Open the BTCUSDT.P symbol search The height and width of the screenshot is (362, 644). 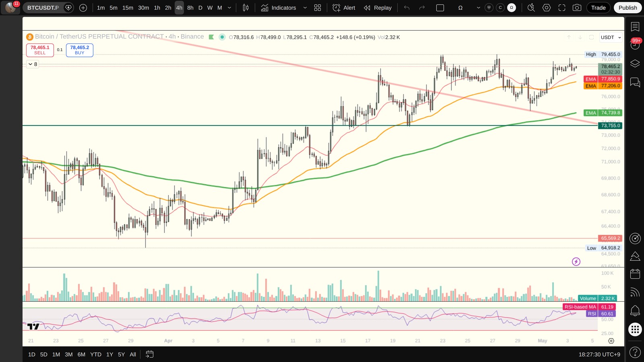click(43, 8)
